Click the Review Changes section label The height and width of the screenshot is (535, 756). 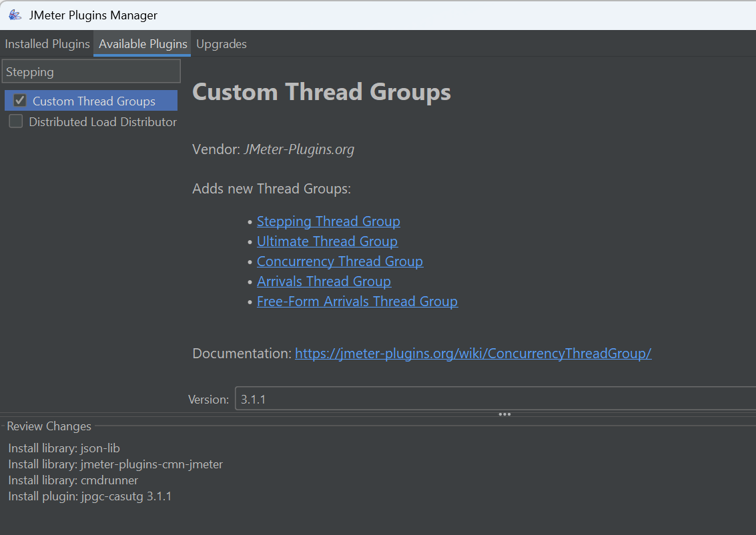click(x=49, y=426)
